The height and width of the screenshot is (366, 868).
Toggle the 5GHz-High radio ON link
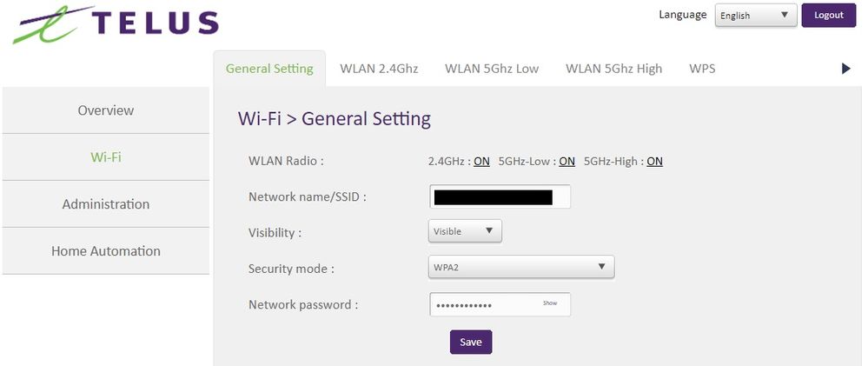(654, 161)
